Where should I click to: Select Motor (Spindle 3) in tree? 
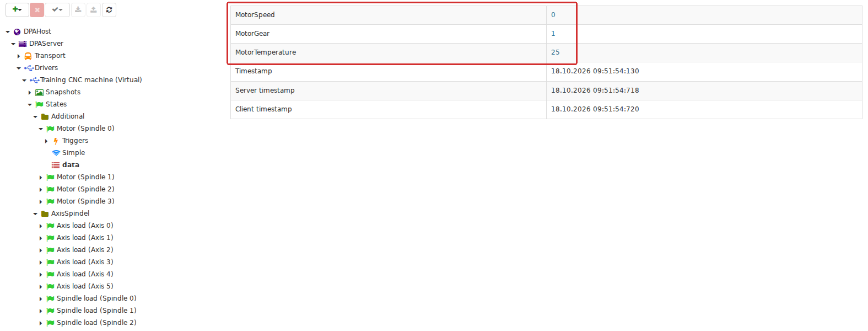pyautogui.click(x=85, y=201)
